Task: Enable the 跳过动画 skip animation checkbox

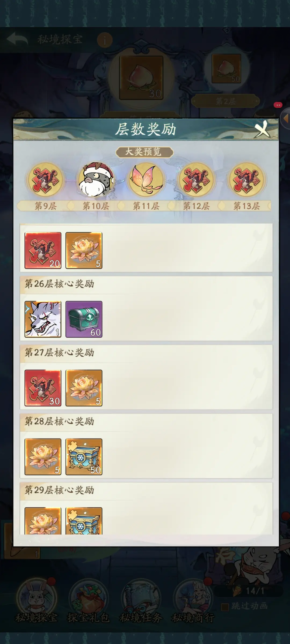Action: [x=225, y=607]
